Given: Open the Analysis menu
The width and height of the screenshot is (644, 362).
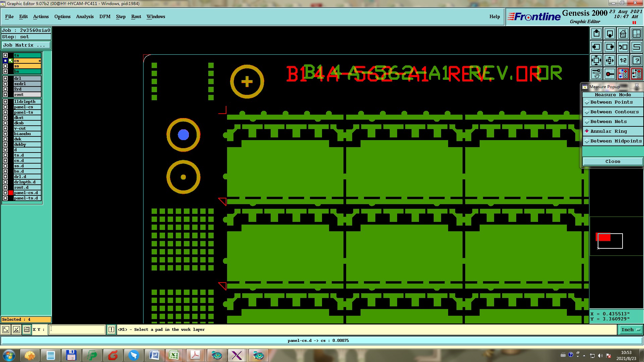Looking at the screenshot, I should pos(85,16).
